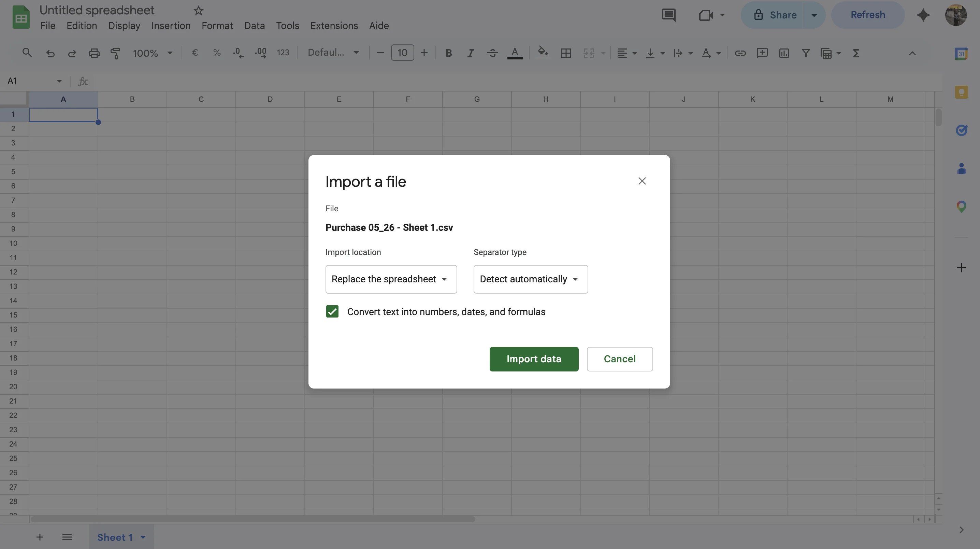Image resolution: width=980 pixels, height=549 pixels.
Task: Toggle strikethrough formatting
Action: pos(493,53)
